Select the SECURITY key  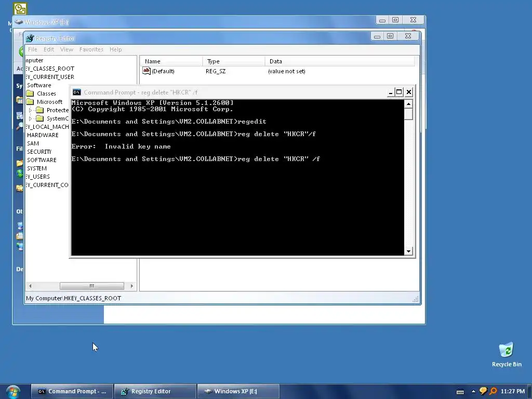pos(39,152)
